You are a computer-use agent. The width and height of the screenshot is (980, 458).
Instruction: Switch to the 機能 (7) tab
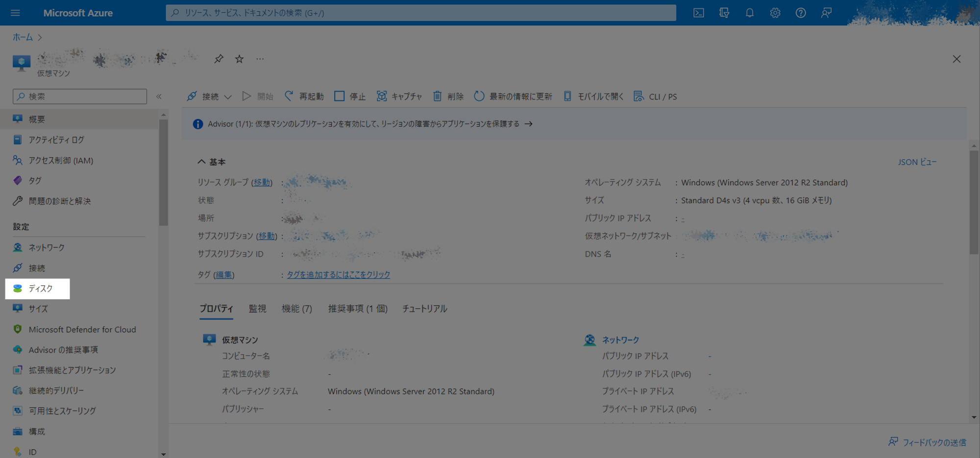point(297,309)
